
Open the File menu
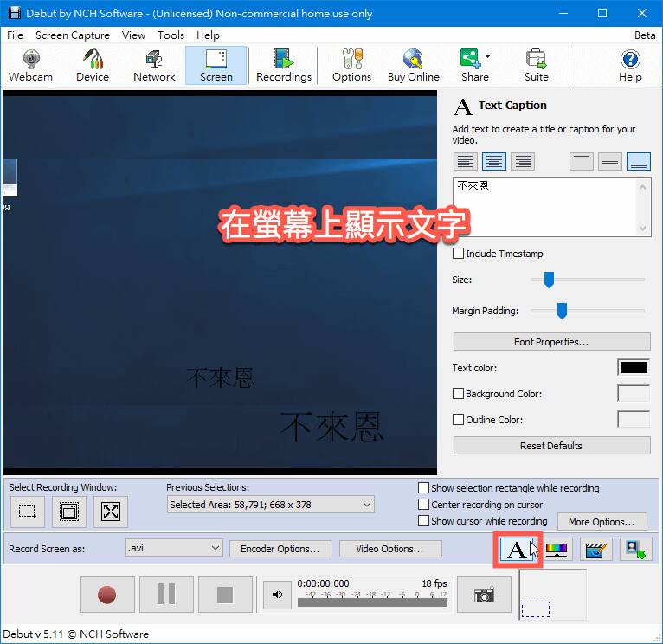(15, 35)
